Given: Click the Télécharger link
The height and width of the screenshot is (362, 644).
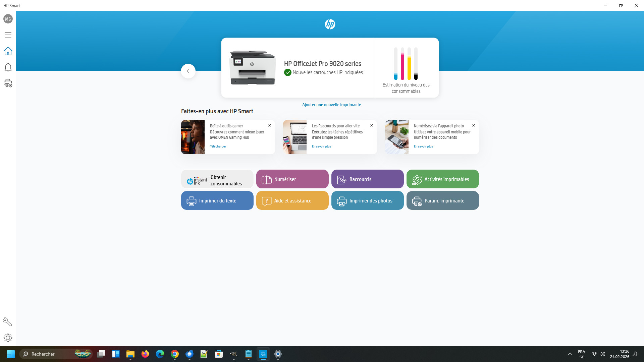Looking at the screenshot, I should (x=218, y=146).
